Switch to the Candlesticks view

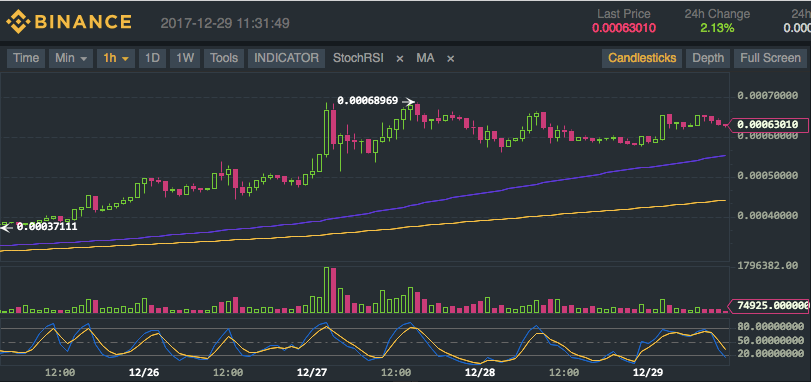[642, 58]
